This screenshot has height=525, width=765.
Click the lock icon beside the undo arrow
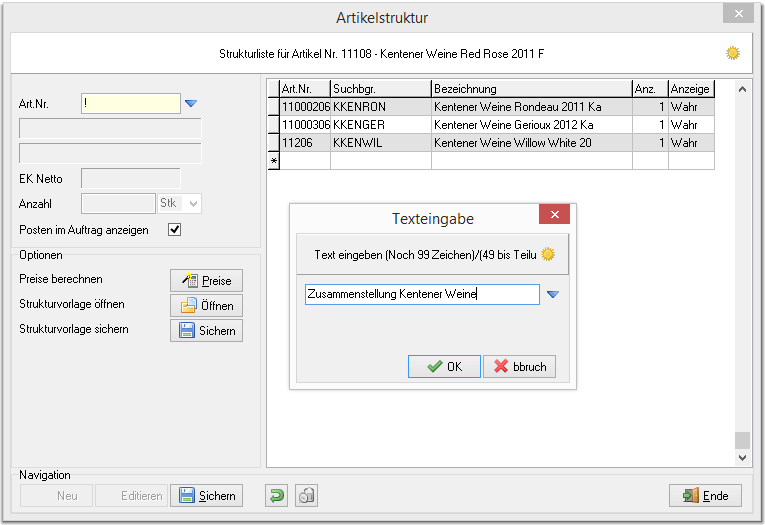tap(306, 496)
